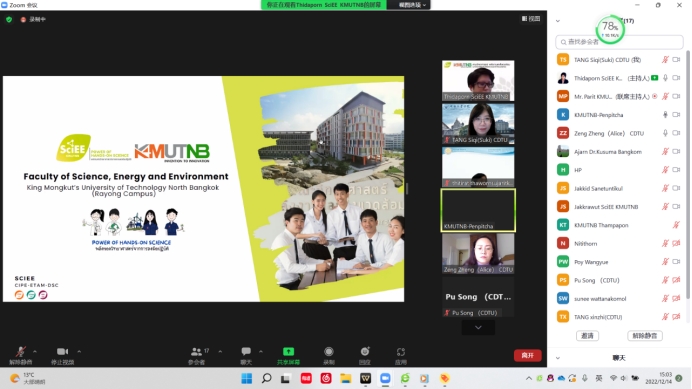Expand audio options arrow next to microphone
The image size is (692, 389).
pyautogui.click(x=35, y=351)
